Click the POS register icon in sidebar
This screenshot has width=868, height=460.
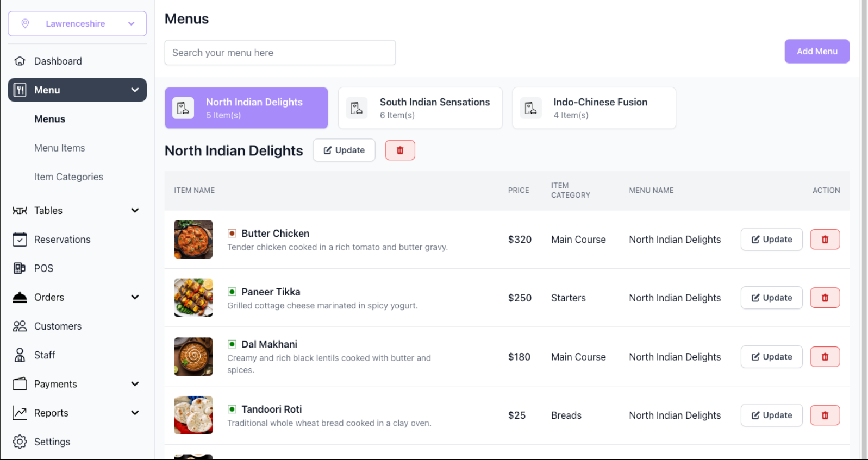20,268
